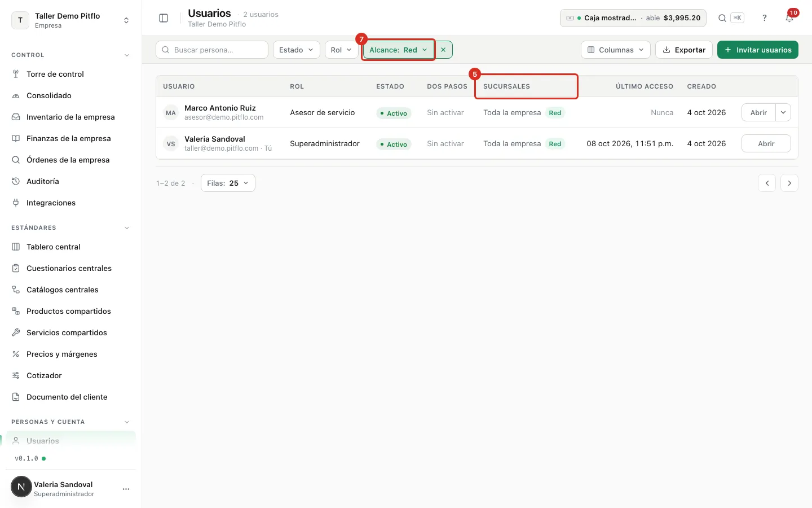
Task: Click Invitar usuarios button
Action: pos(758,50)
